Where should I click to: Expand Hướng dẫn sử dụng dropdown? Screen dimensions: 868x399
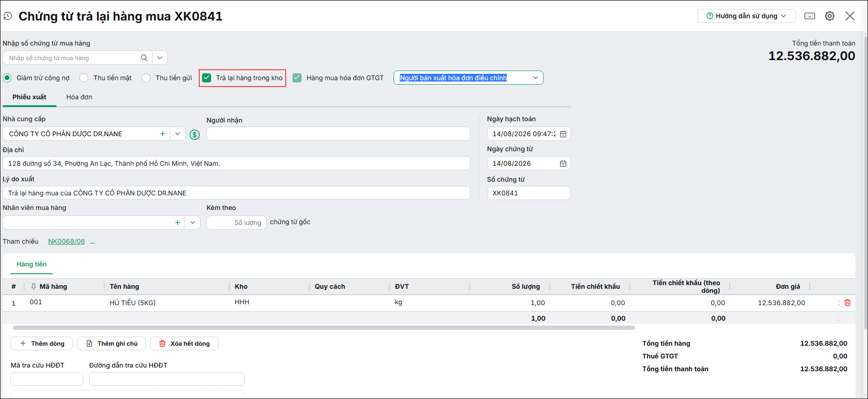pyautogui.click(x=747, y=16)
